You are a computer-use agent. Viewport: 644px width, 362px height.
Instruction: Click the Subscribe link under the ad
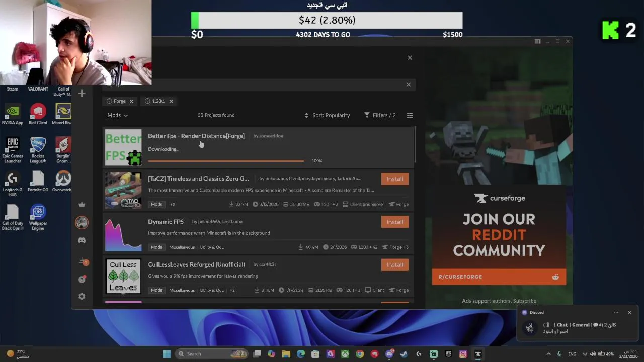click(x=525, y=301)
